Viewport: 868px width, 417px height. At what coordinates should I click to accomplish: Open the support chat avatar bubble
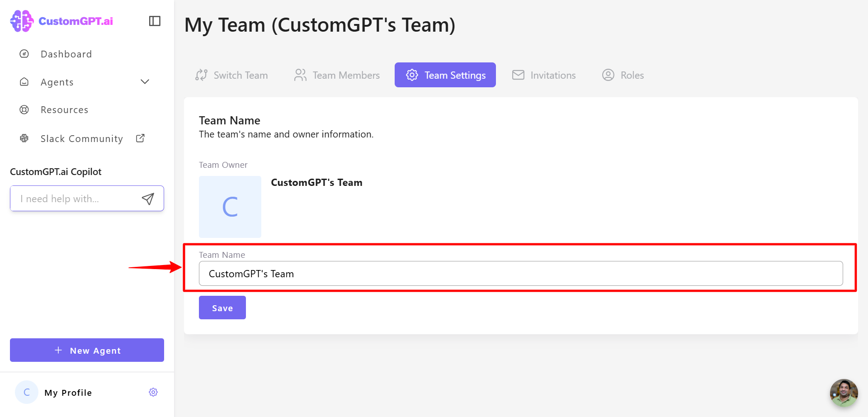[844, 393]
